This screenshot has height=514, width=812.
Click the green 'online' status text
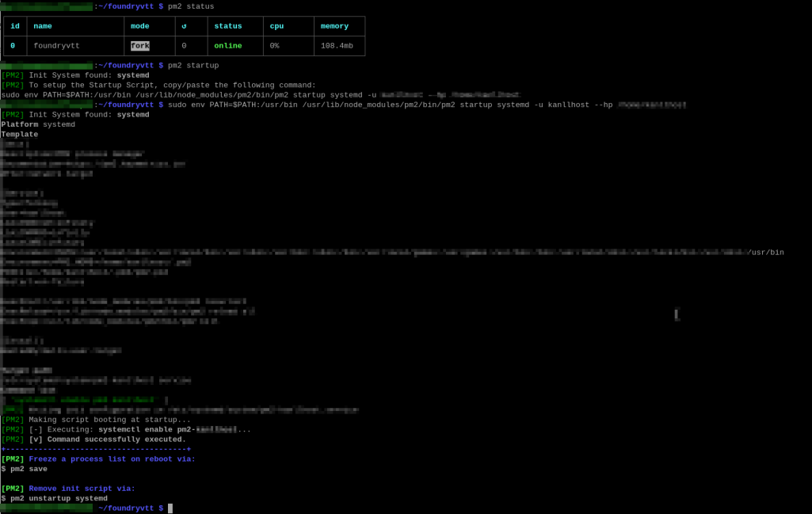pyautogui.click(x=227, y=46)
